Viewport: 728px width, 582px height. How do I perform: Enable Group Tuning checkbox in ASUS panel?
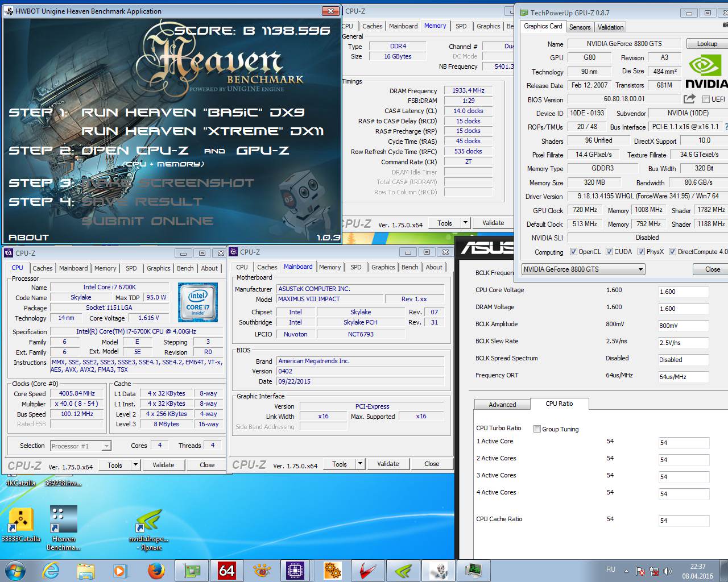pos(537,429)
